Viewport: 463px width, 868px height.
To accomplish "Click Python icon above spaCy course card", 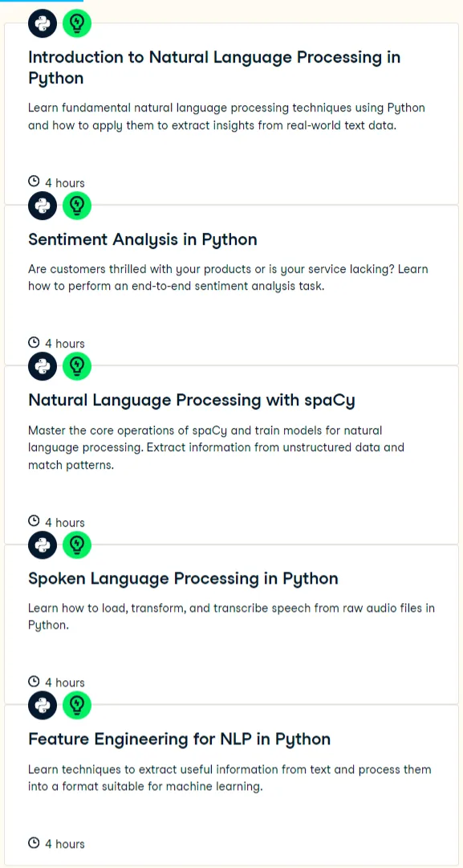I will coord(43,366).
